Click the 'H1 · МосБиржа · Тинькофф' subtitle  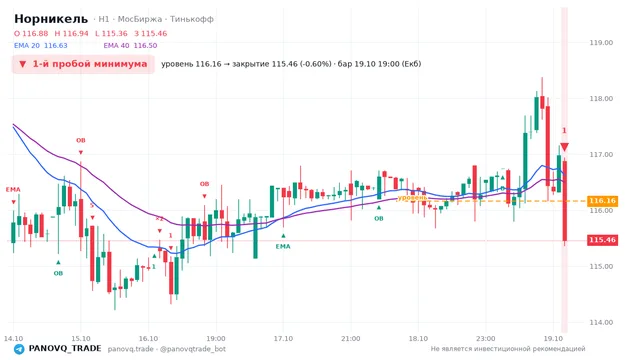[156, 19]
